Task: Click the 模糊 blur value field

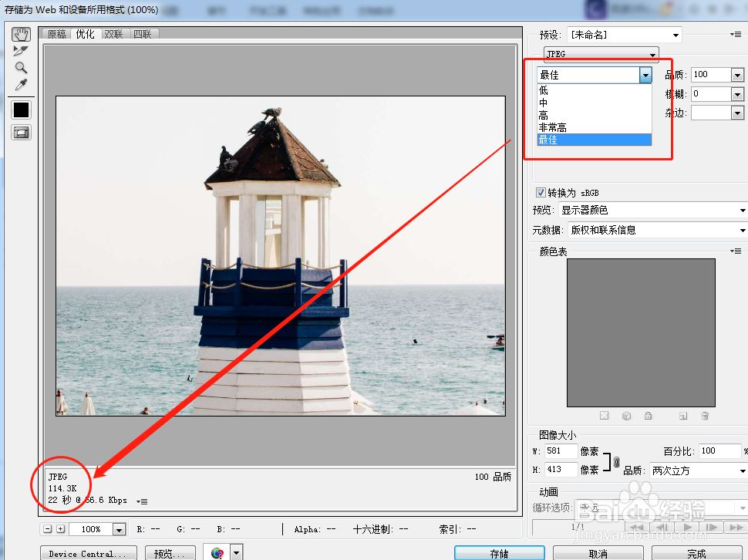Action: (x=711, y=94)
